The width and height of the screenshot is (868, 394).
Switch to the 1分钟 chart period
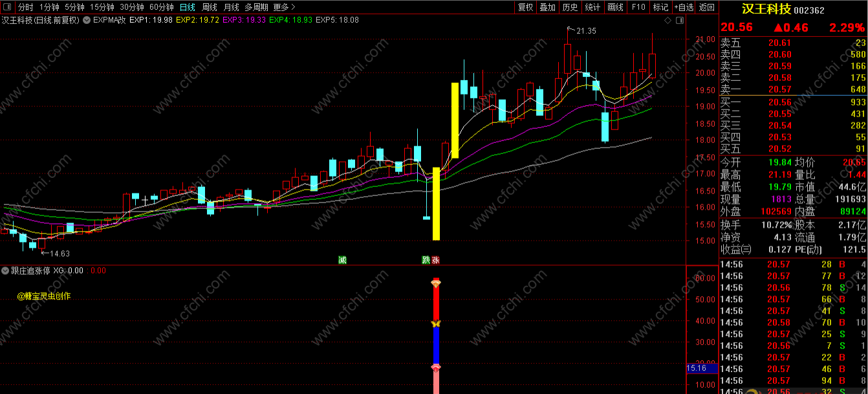[50, 7]
